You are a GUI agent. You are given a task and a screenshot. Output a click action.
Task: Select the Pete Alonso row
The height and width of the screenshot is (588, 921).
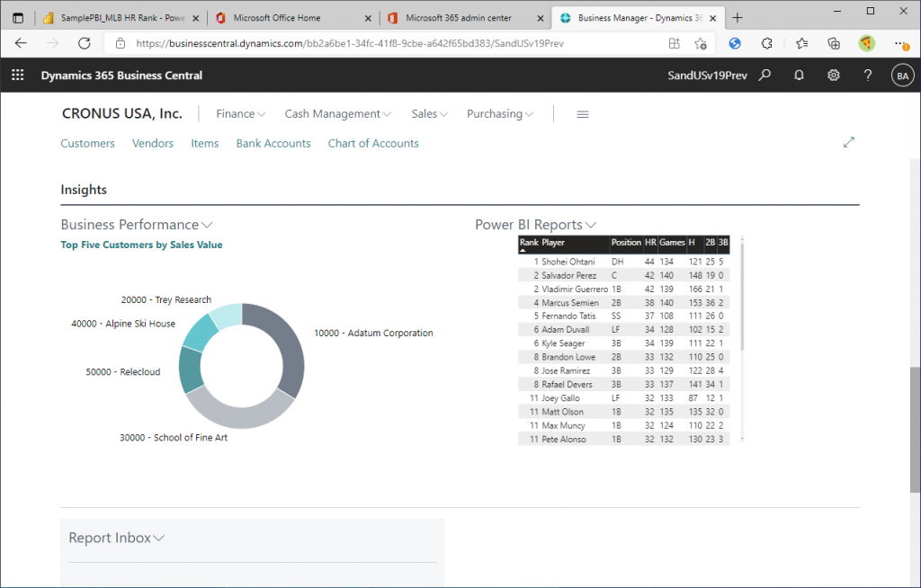tap(624, 439)
